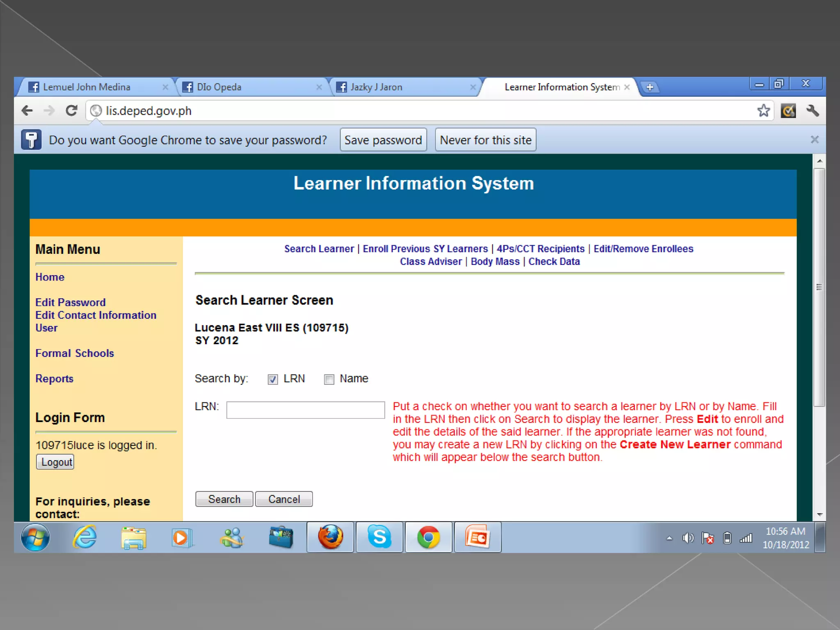The height and width of the screenshot is (630, 840).
Task: Open a new tab with the plus button
Action: (x=650, y=87)
